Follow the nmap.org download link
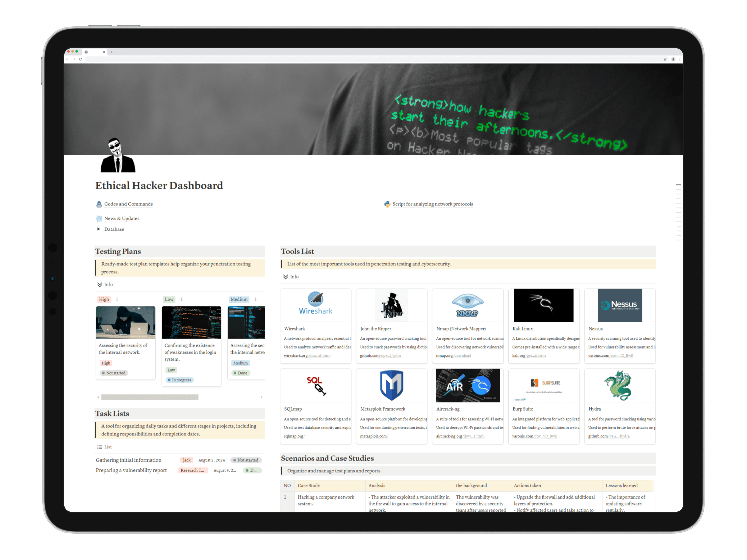 [453, 355]
